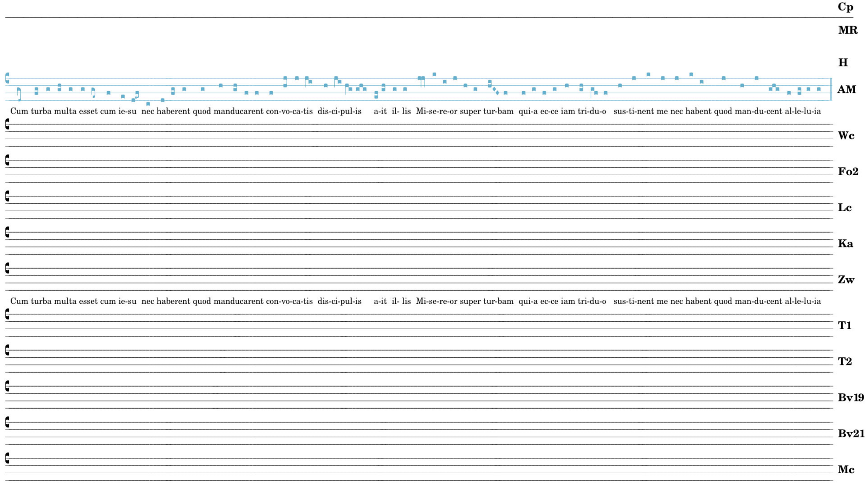Click the Bv21 staff label
This screenshot has height=493, width=868.
pos(850,434)
